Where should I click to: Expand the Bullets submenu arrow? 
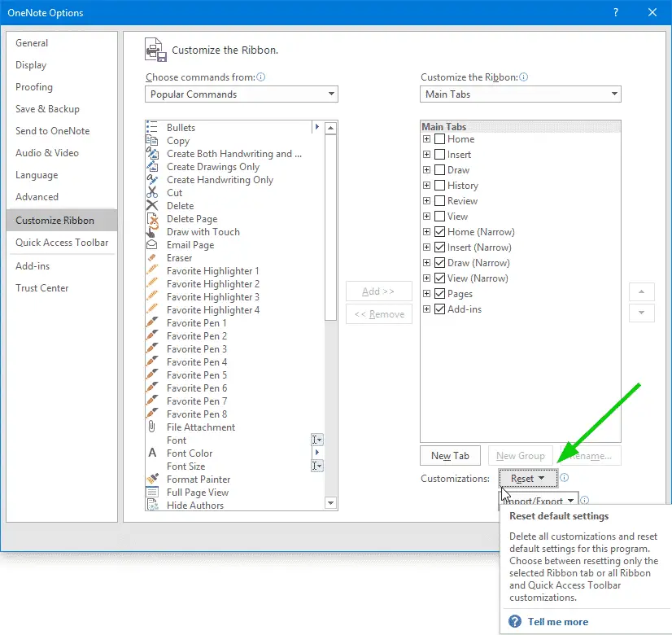pos(317,127)
